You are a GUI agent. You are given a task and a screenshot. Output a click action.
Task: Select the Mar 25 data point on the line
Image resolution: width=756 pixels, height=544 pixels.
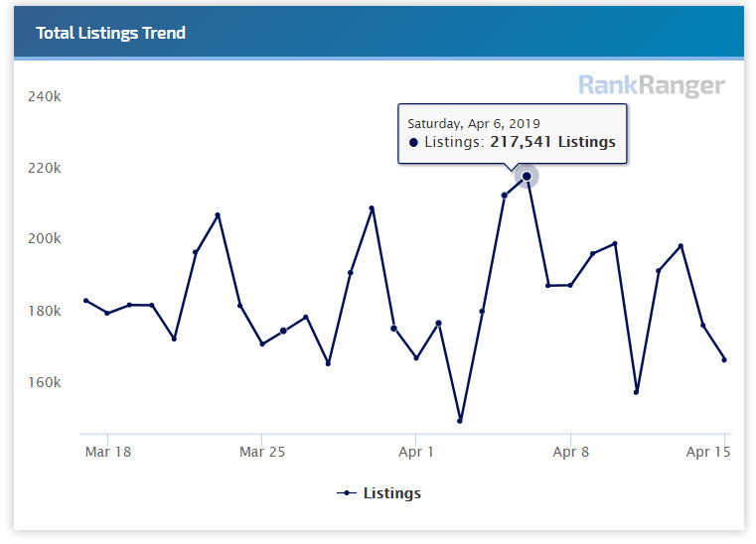click(x=262, y=343)
